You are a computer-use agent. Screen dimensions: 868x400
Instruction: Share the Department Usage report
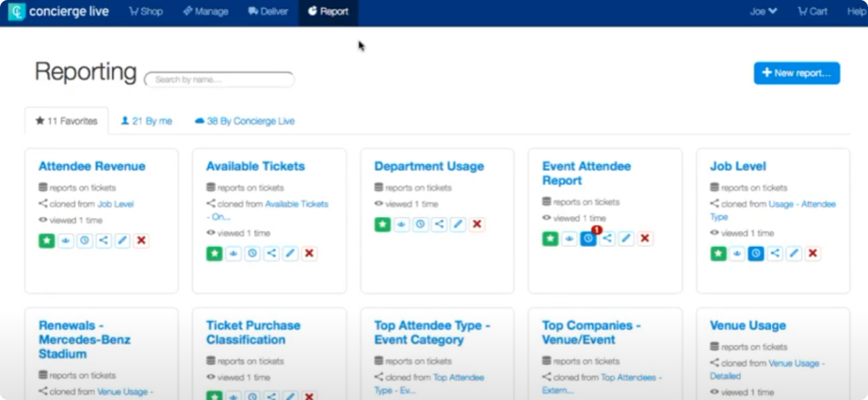(439, 225)
